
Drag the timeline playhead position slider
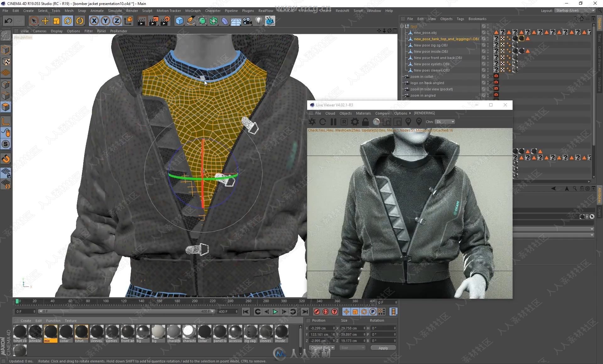coord(18,300)
